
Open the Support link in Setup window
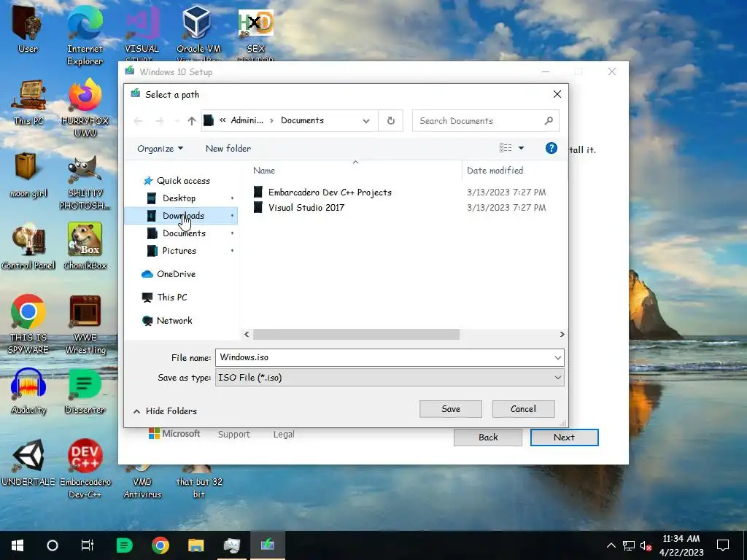(x=234, y=435)
